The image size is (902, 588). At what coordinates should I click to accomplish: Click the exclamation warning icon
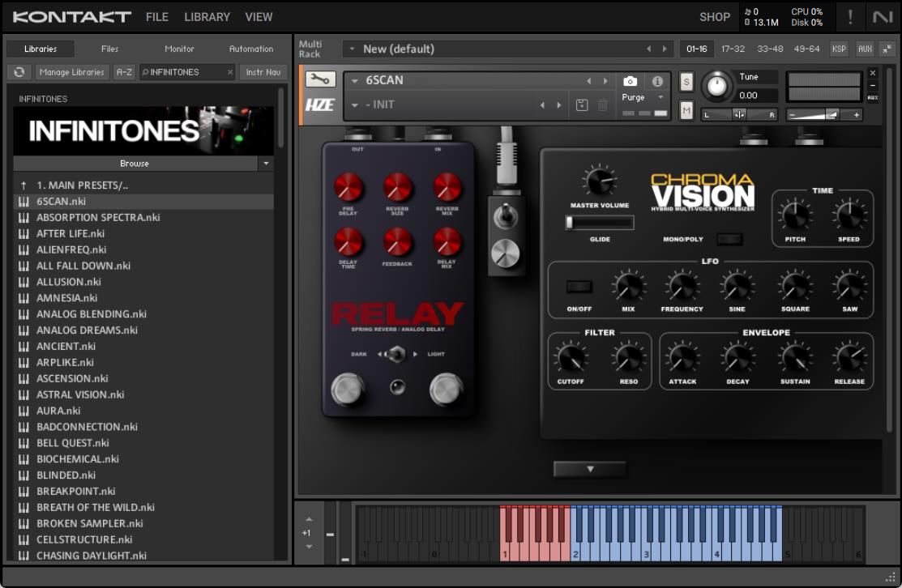(850, 16)
